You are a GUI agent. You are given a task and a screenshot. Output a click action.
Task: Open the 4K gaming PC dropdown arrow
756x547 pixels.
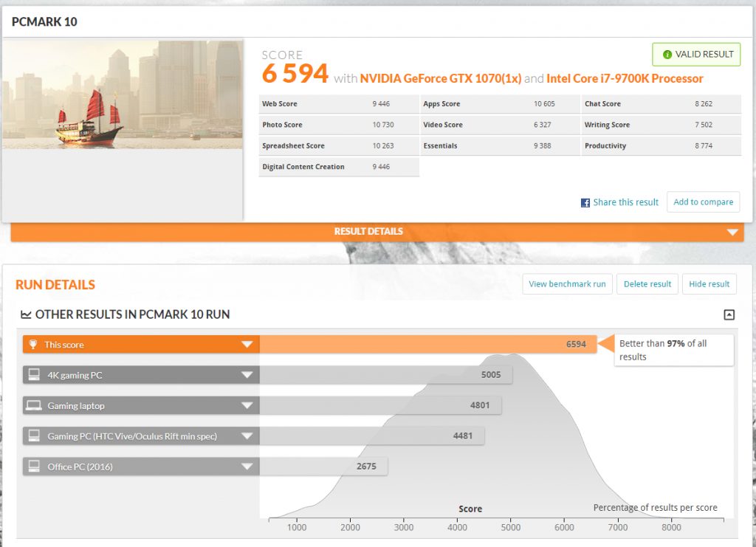247,374
